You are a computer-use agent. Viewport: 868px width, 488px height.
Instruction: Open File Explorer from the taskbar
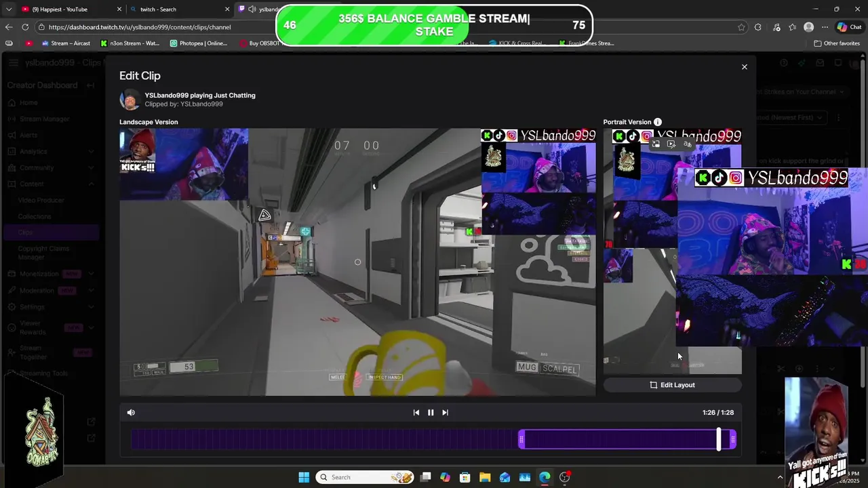click(x=485, y=477)
